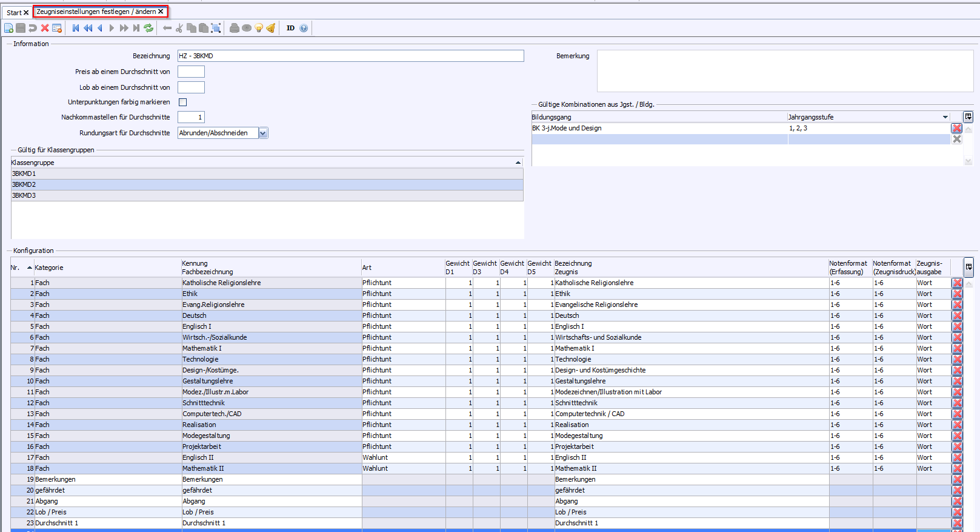The width and height of the screenshot is (980, 532).
Task: Open the Rundungsart für Durchschnitte dropdown
Action: click(x=263, y=133)
